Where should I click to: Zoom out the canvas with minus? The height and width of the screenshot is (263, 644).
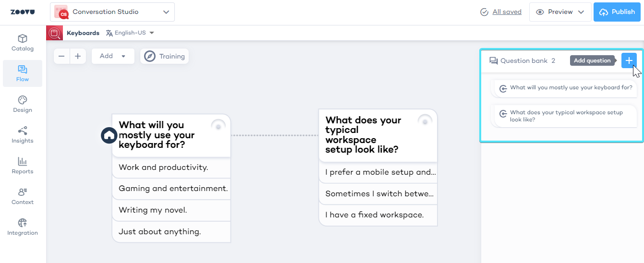61,56
